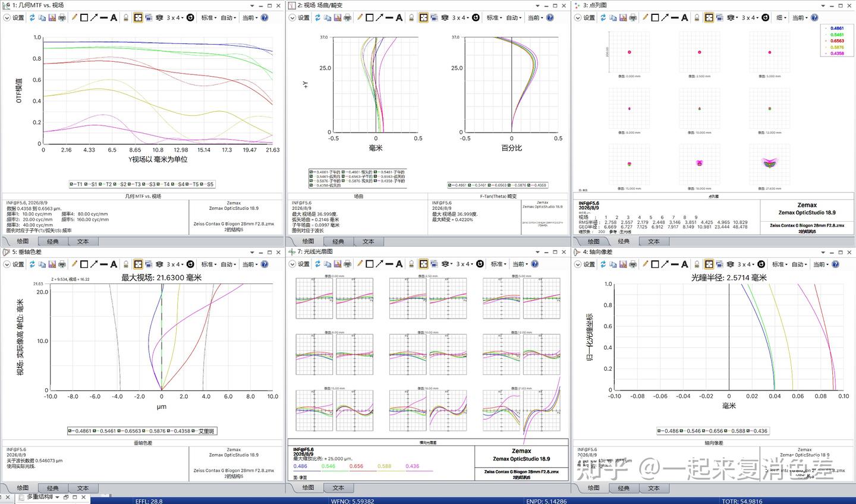Expand 设置 settings in 几何MTF window

click(14, 18)
